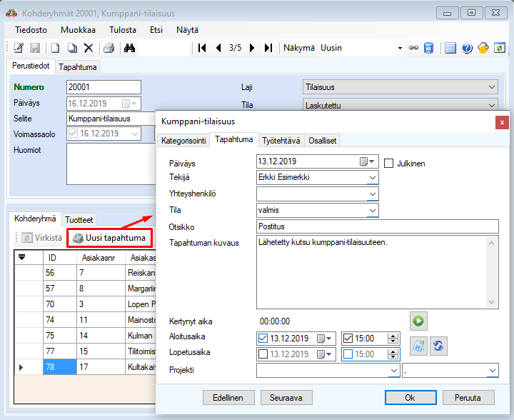Open the Näkymä view dropdown
The width and height of the screenshot is (514, 420).
tap(400, 48)
